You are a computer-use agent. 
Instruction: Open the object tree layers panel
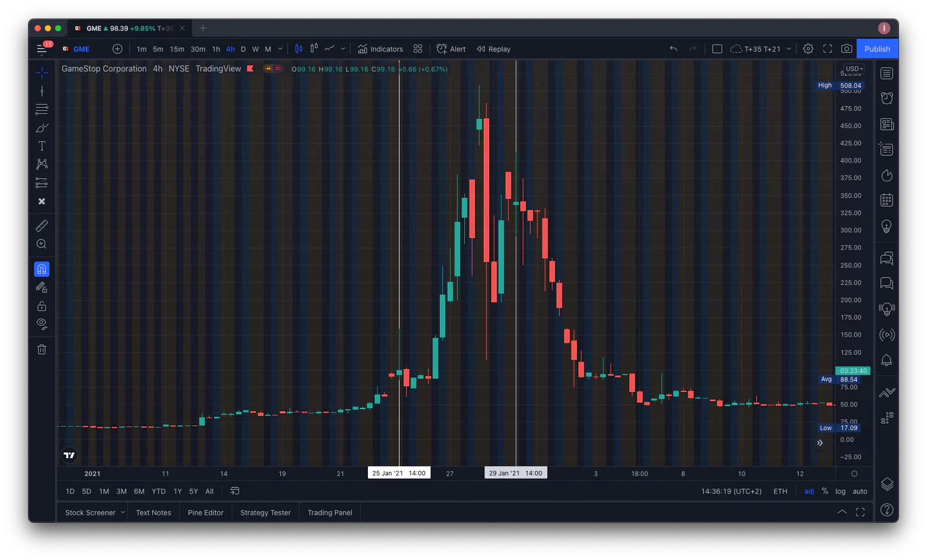[886, 484]
